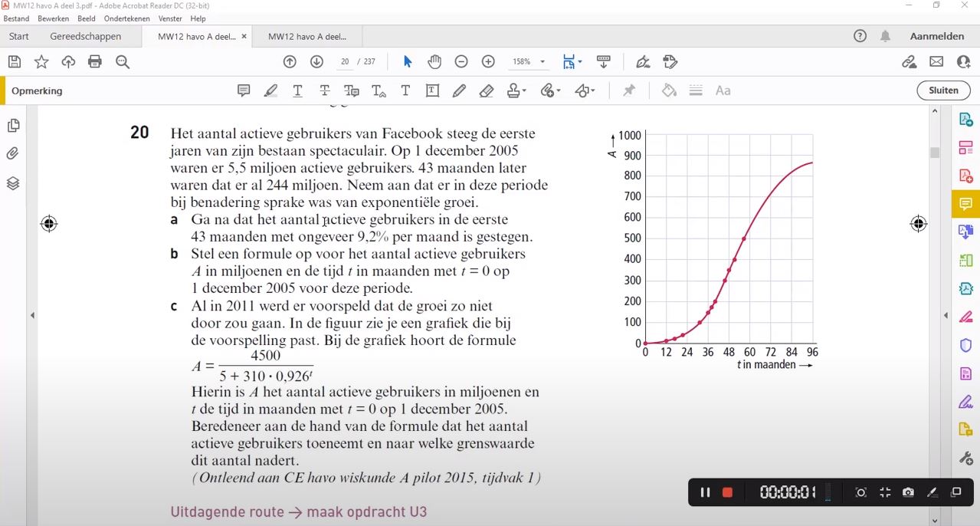Click the Aanmelden sign-in link
Screen dimensions: 980x526
coord(936,36)
